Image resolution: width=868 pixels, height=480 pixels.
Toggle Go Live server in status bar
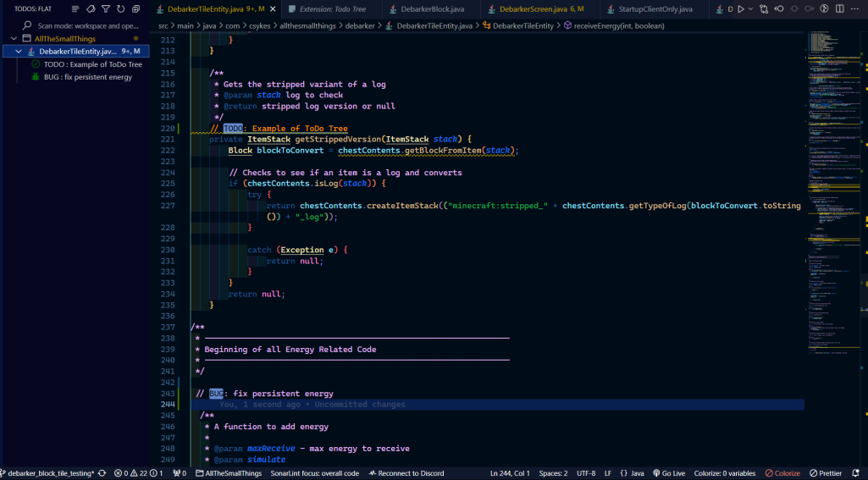(667, 473)
